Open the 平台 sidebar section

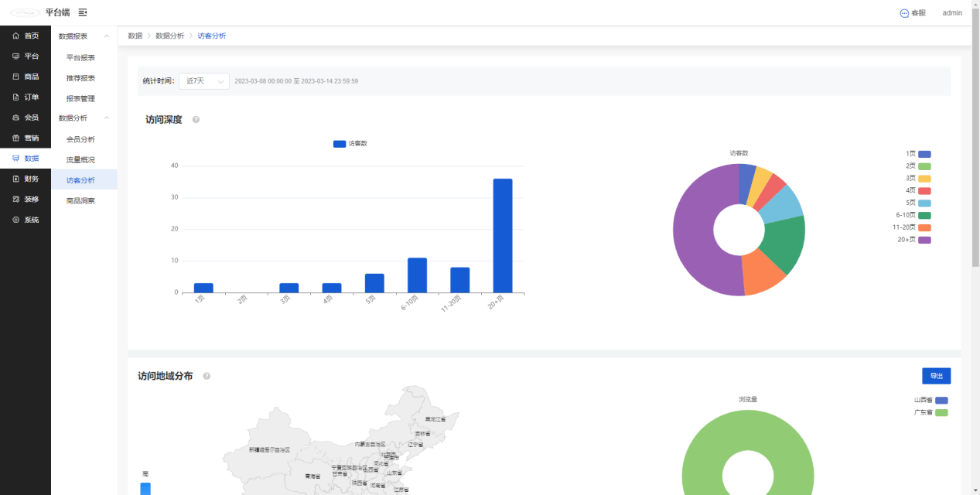(x=26, y=56)
